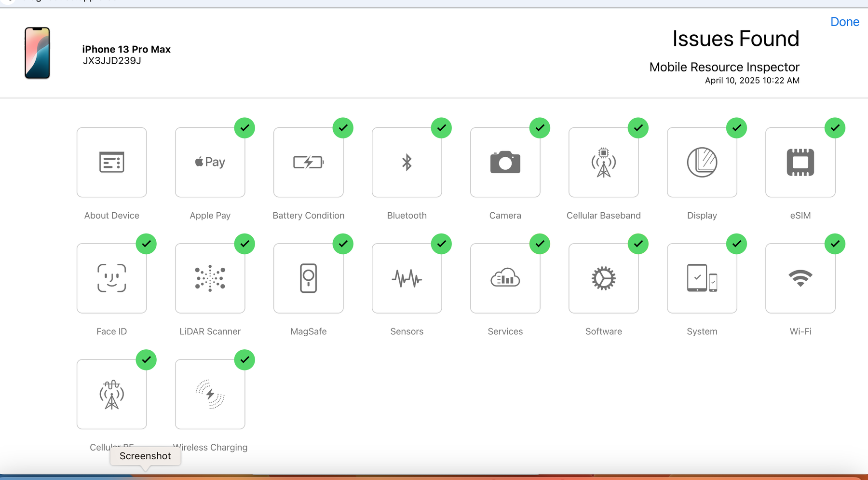
Task: Open the About Device tile
Action: (111, 162)
